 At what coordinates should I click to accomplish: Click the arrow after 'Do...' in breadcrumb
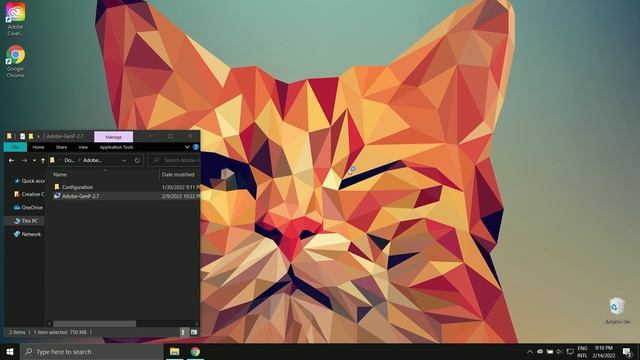click(x=80, y=160)
